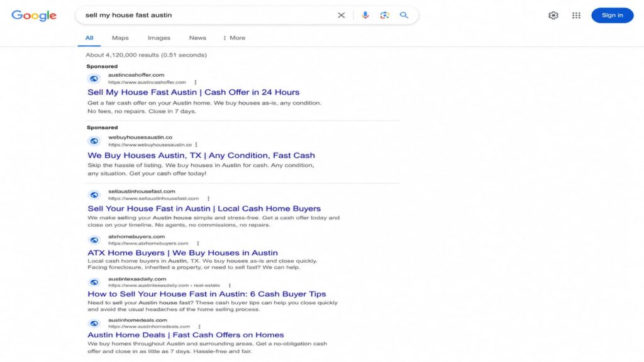The width and height of the screenshot is (644, 362).
Task: Click the Google logo
Action: pos(34,16)
